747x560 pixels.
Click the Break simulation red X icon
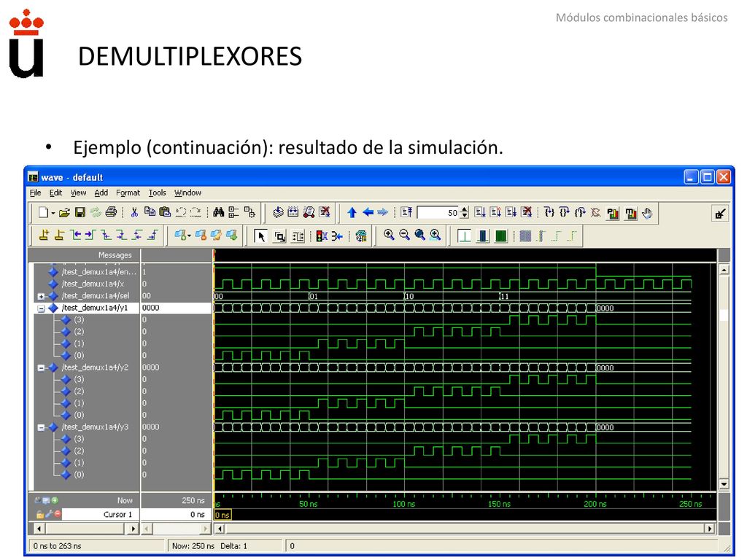tap(527, 212)
